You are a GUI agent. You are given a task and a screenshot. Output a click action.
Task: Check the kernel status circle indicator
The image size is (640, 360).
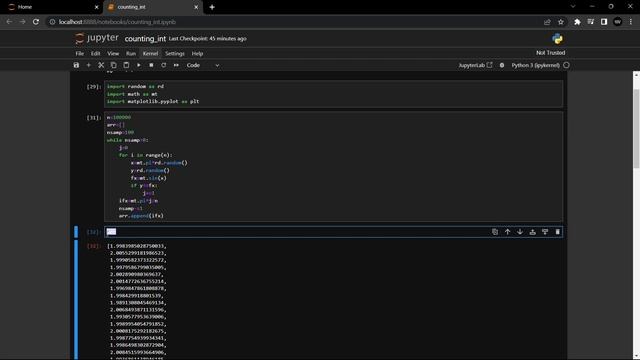pyautogui.click(x=566, y=65)
